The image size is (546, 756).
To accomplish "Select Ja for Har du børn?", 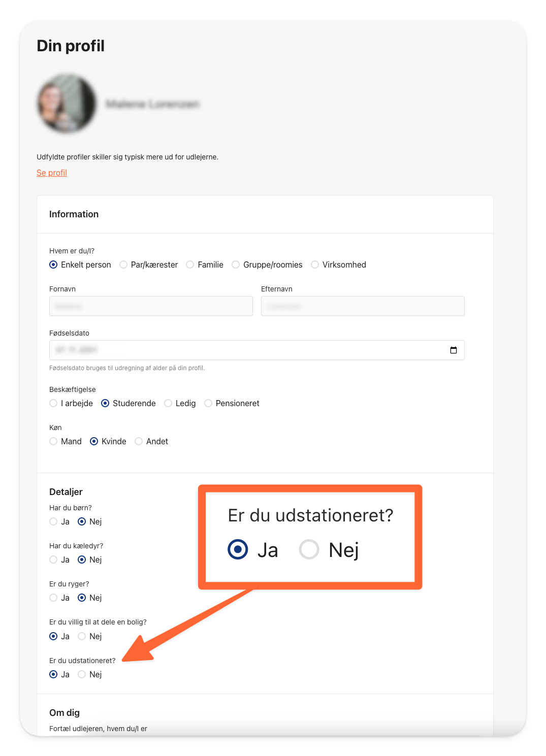I will coord(53,521).
